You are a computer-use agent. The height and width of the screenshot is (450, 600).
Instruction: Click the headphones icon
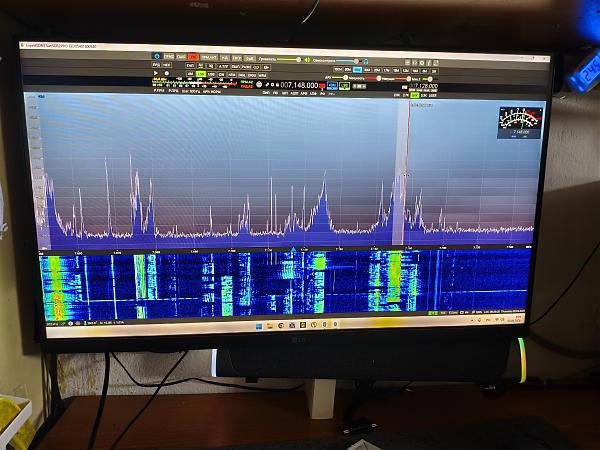point(367,60)
